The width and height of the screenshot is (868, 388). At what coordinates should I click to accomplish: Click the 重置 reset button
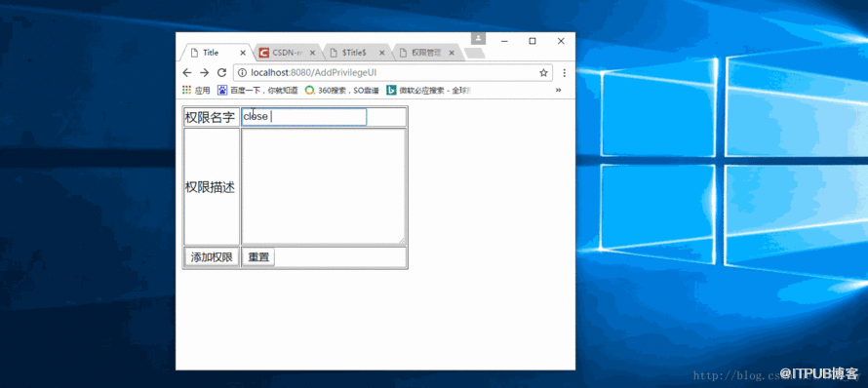coord(258,257)
